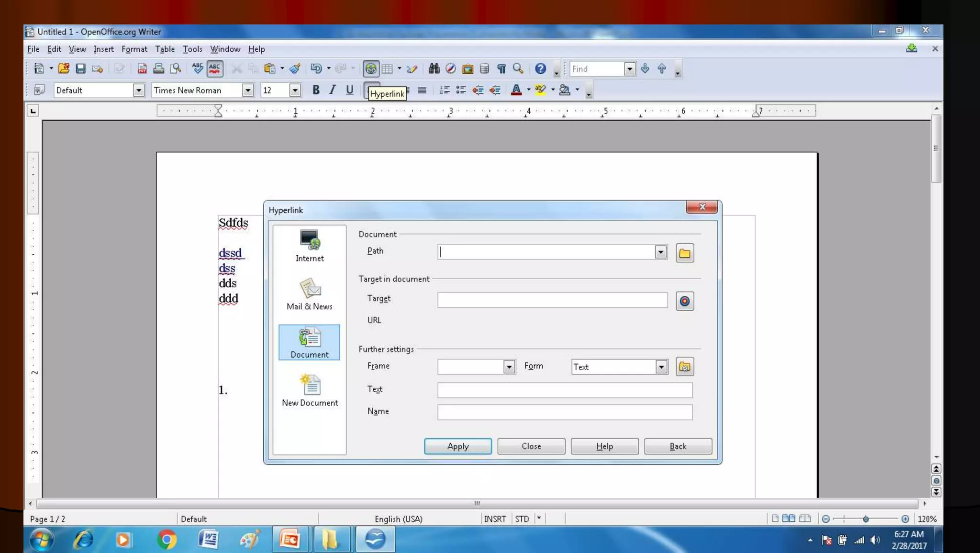Click the Back button in dialog
The height and width of the screenshot is (553, 980).
point(678,446)
